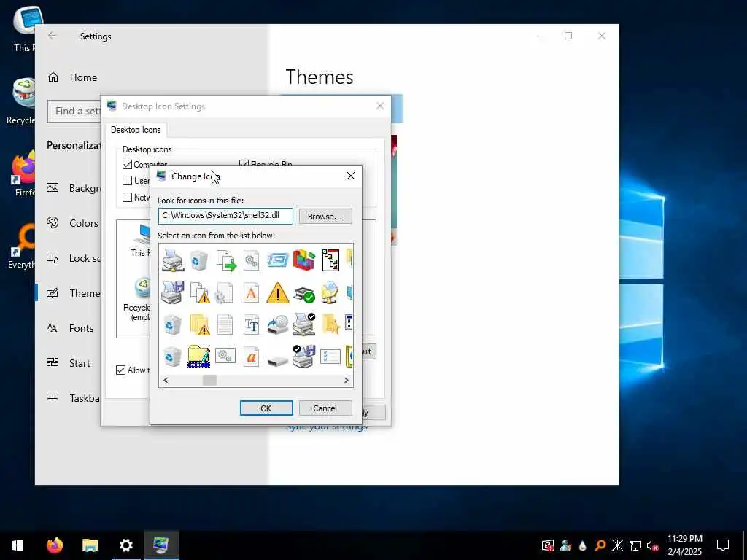Uncheck the Computer desktop icon checkbox
Image resolution: width=747 pixels, height=560 pixels.
(127, 164)
